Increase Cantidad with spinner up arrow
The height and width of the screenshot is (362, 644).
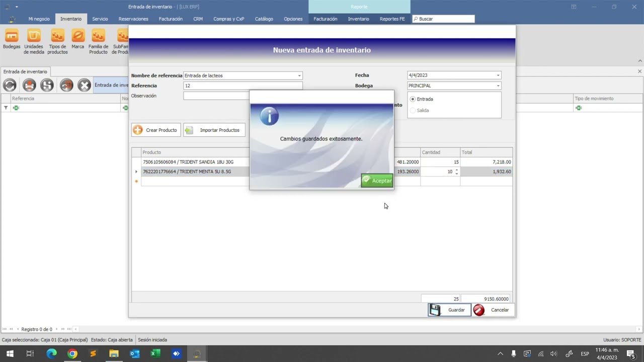point(456,169)
